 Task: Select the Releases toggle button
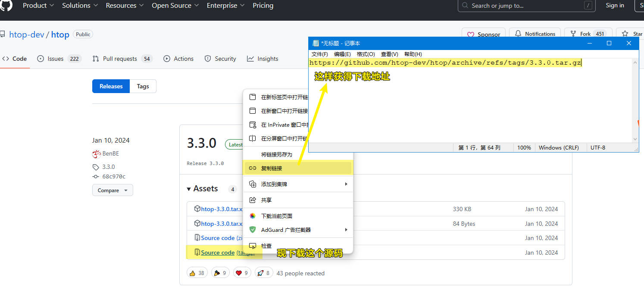(x=111, y=86)
